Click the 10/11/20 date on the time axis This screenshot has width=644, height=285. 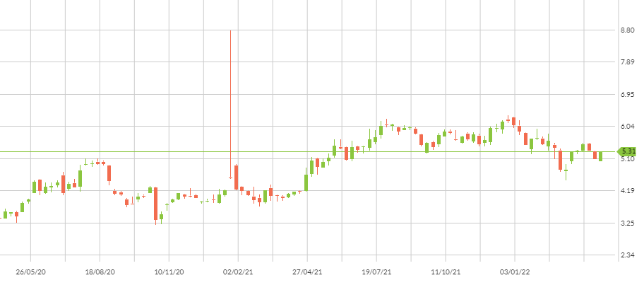169,272
